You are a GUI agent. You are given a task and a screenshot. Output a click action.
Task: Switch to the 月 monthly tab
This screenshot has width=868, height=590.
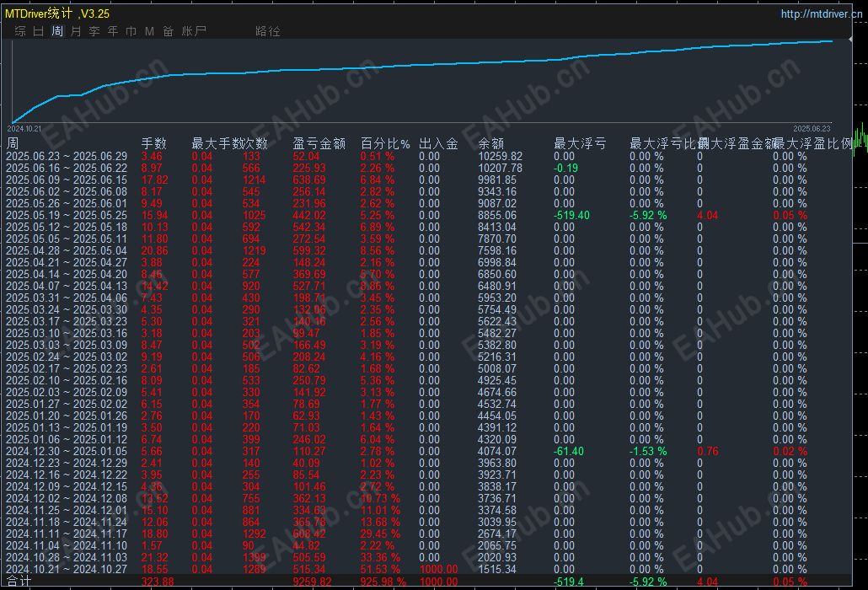click(76, 31)
